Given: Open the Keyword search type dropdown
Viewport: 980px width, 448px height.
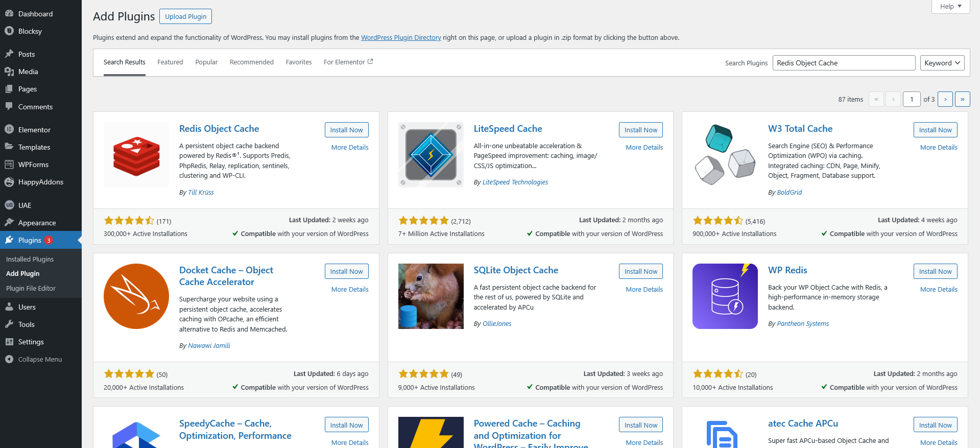Looking at the screenshot, I should (x=942, y=63).
